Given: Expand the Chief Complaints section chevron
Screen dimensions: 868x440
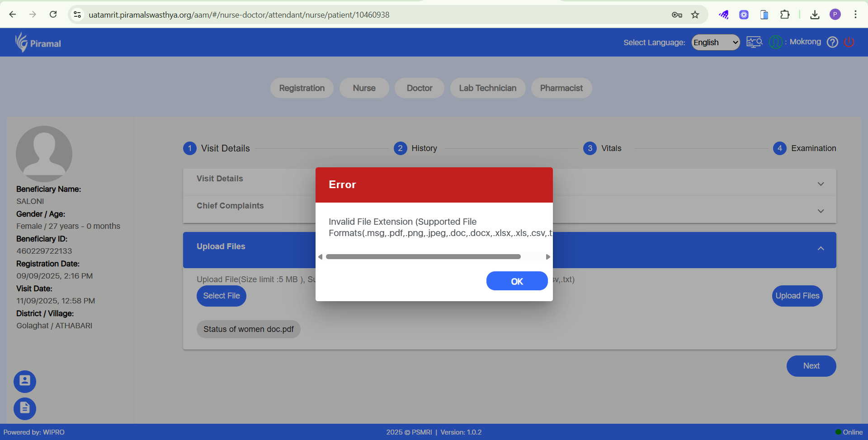Looking at the screenshot, I should point(821,211).
